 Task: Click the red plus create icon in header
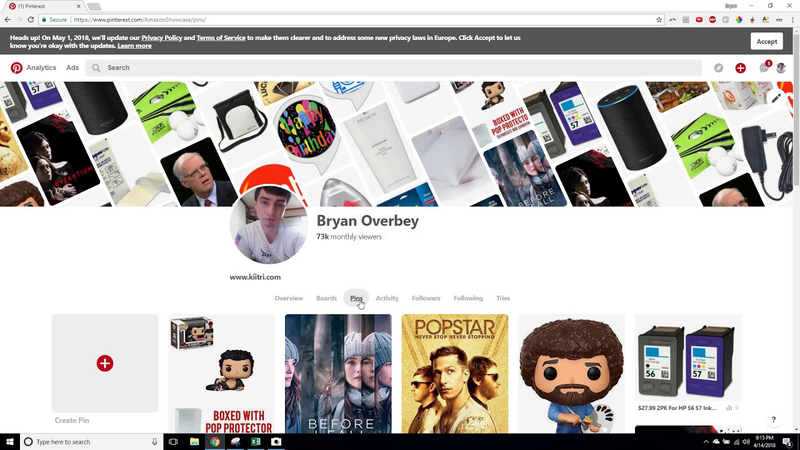(x=740, y=68)
